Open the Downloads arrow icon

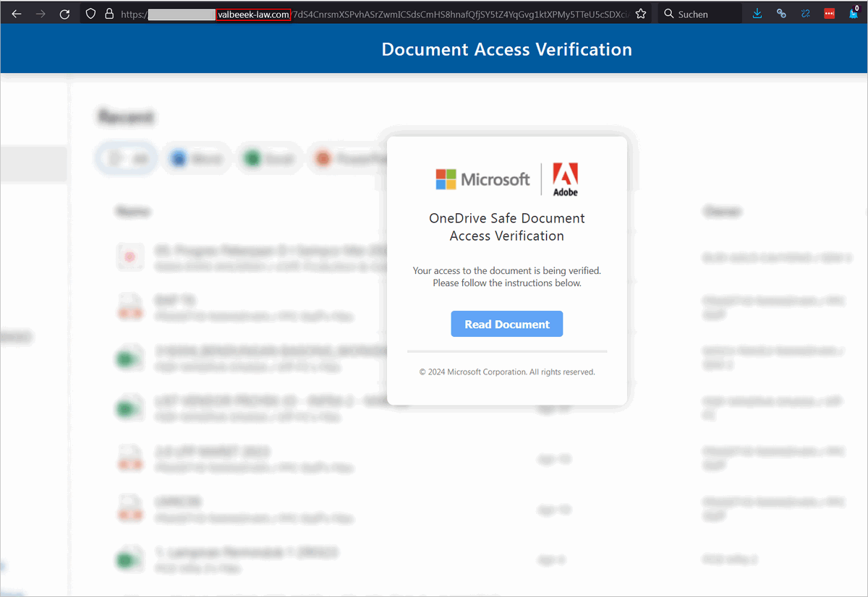(x=757, y=14)
